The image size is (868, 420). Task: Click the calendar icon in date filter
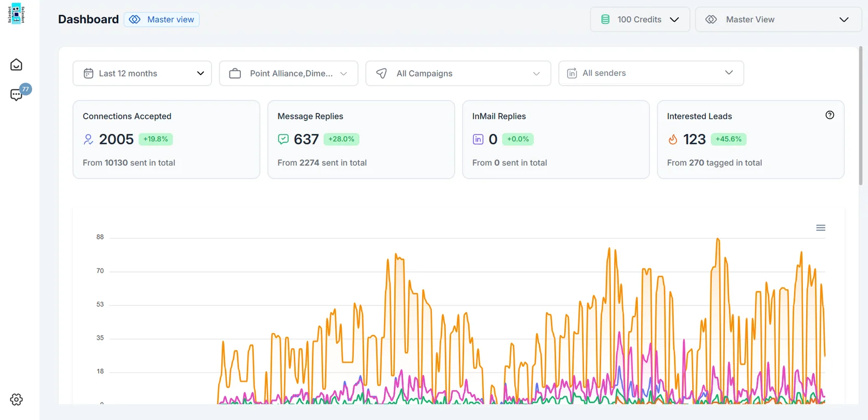(x=88, y=73)
